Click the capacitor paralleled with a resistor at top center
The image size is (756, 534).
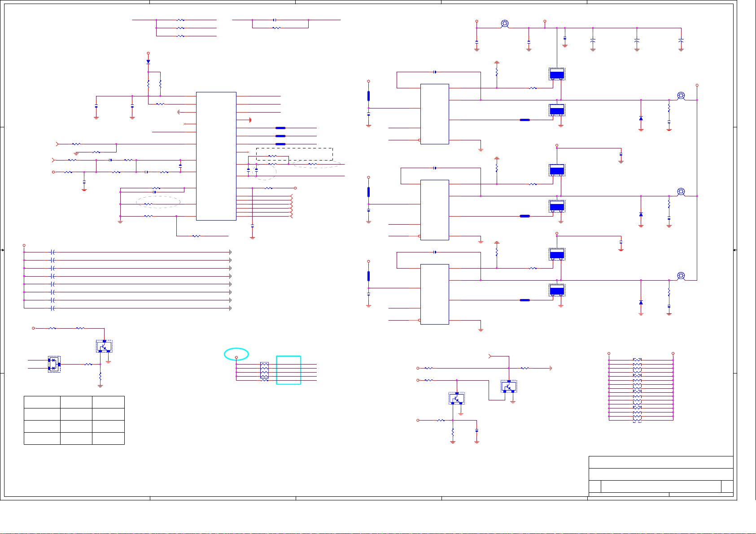274,20
